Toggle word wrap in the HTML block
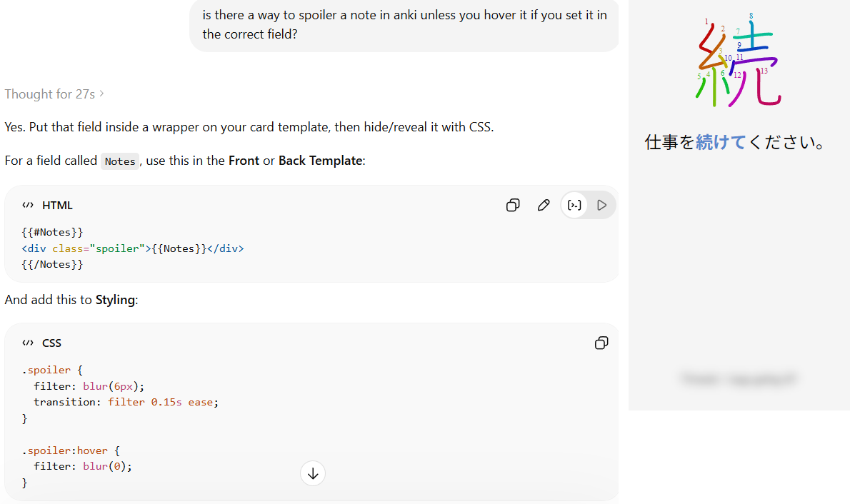Viewport: 850px width, 504px height. 574,206
